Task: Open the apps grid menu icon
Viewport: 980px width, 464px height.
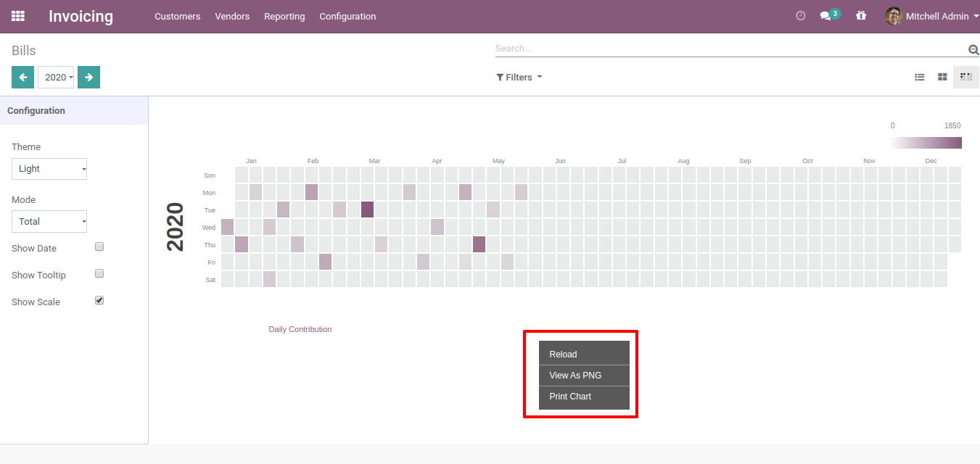Action: tap(18, 16)
